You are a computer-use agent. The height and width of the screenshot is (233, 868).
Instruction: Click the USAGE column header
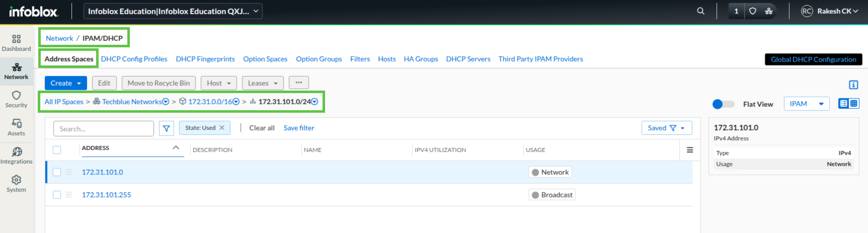click(x=535, y=150)
